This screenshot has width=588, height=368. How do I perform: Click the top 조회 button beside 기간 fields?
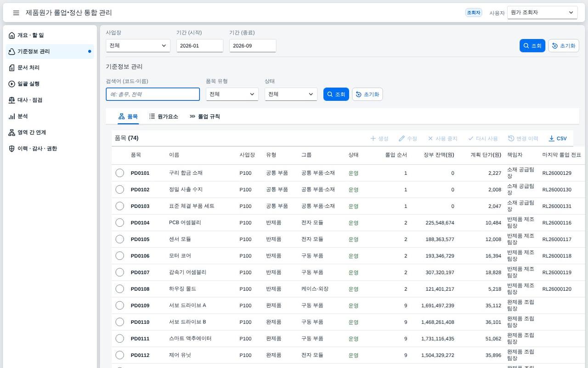532,46
